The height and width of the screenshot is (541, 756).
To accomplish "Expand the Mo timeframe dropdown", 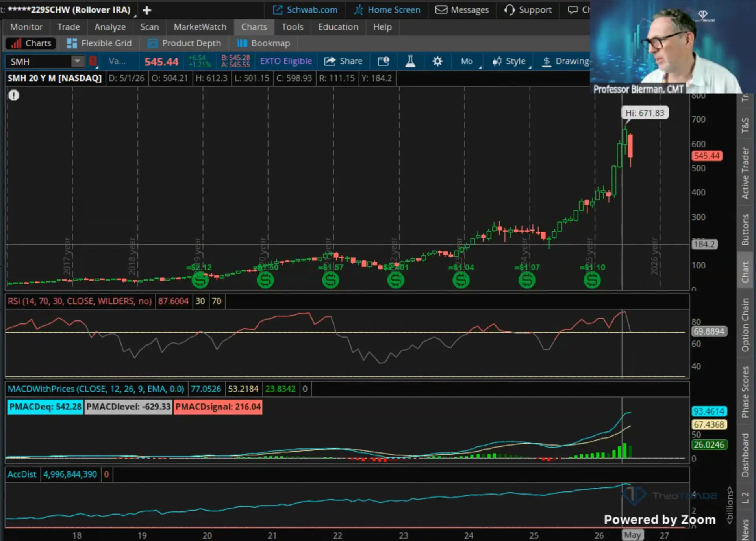I will (x=470, y=61).
